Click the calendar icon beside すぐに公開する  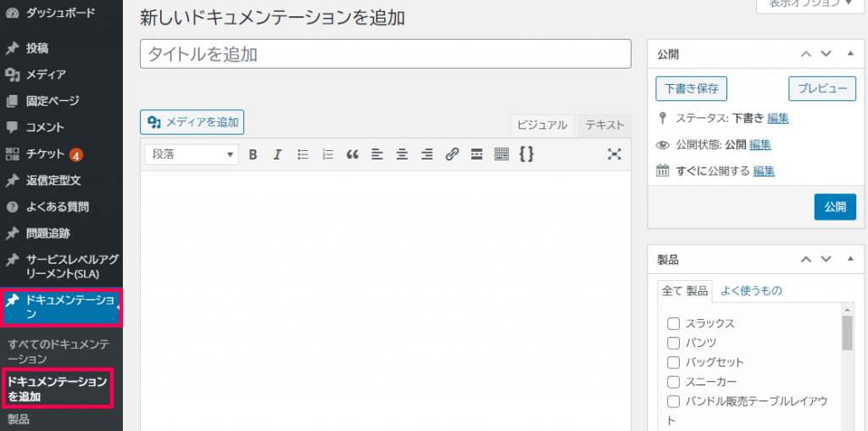click(662, 171)
